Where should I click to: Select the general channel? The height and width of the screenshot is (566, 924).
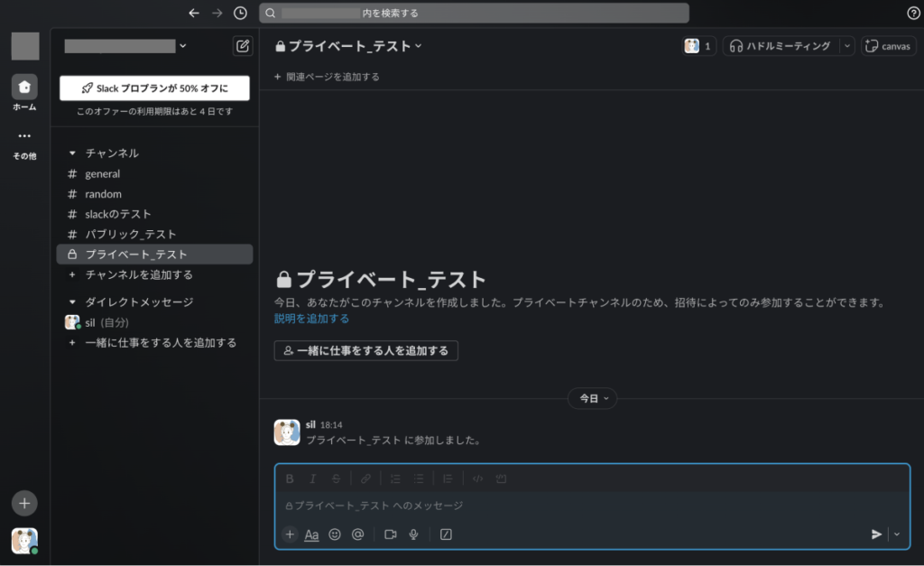[x=102, y=174]
